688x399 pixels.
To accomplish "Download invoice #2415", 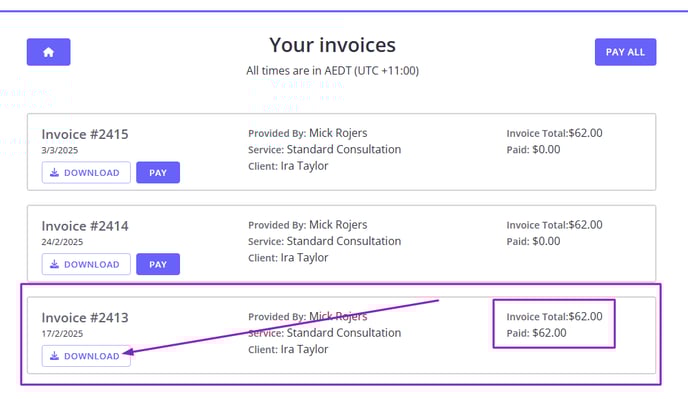I will click(x=86, y=173).
